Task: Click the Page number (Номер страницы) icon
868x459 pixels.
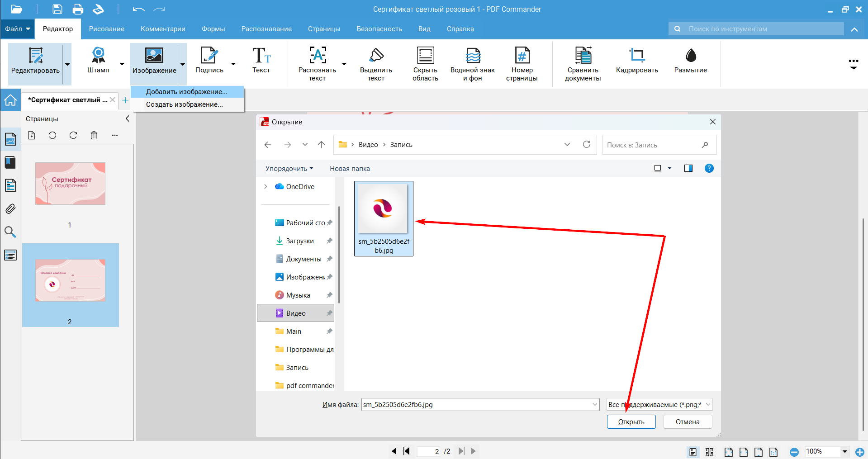Action: pyautogui.click(x=522, y=56)
